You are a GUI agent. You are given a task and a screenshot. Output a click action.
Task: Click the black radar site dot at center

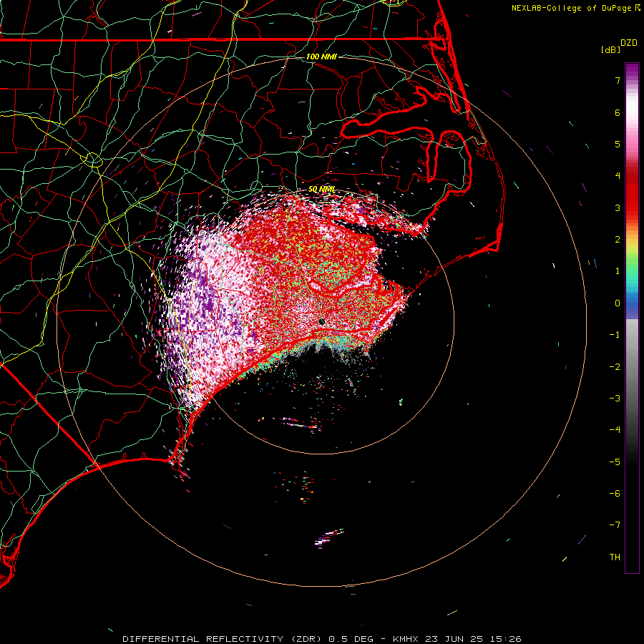point(321,321)
